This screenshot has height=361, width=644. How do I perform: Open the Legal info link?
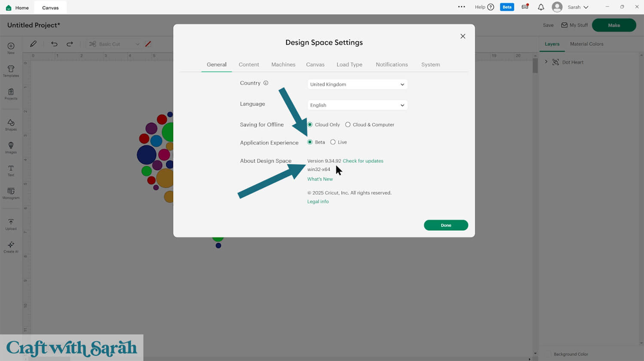point(318,202)
